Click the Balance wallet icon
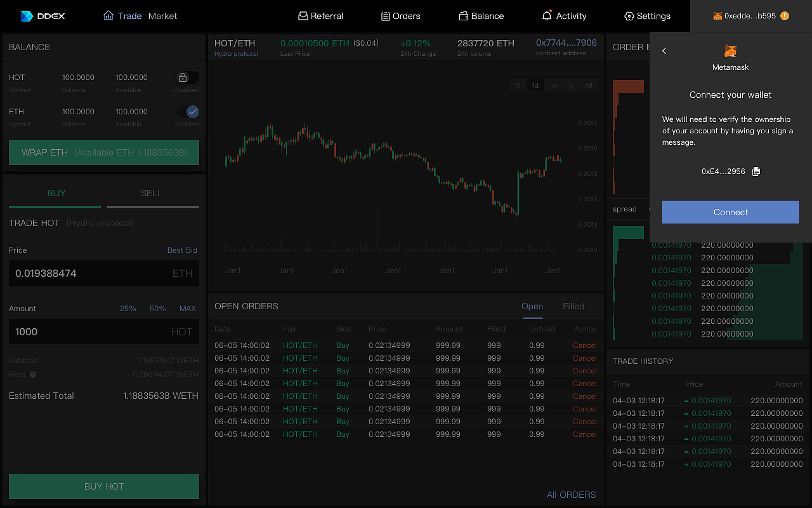This screenshot has height=508, width=812. click(464, 16)
